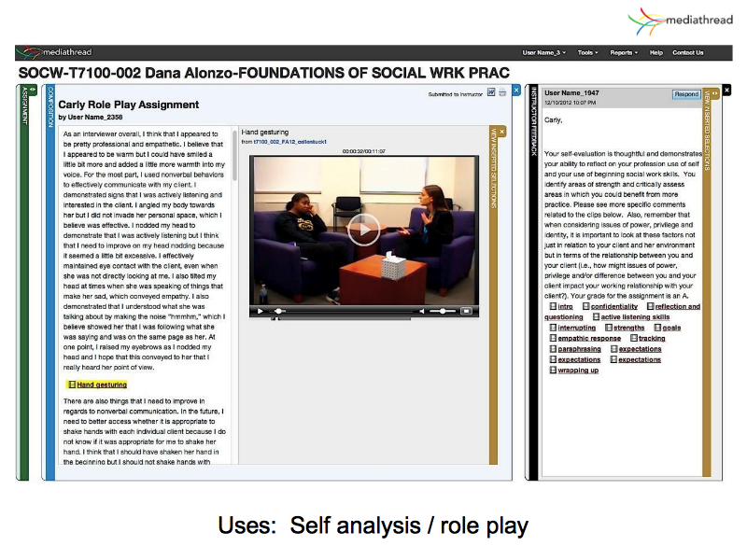Close the instructor feedback panel black X

point(726,90)
